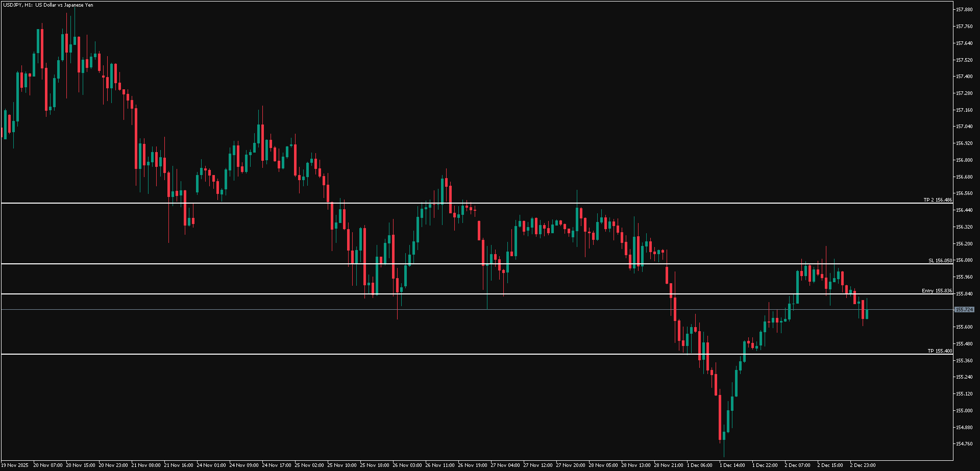Click the 1 Dec 14:00 time label
The image size is (980, 471).
point(732,465)
